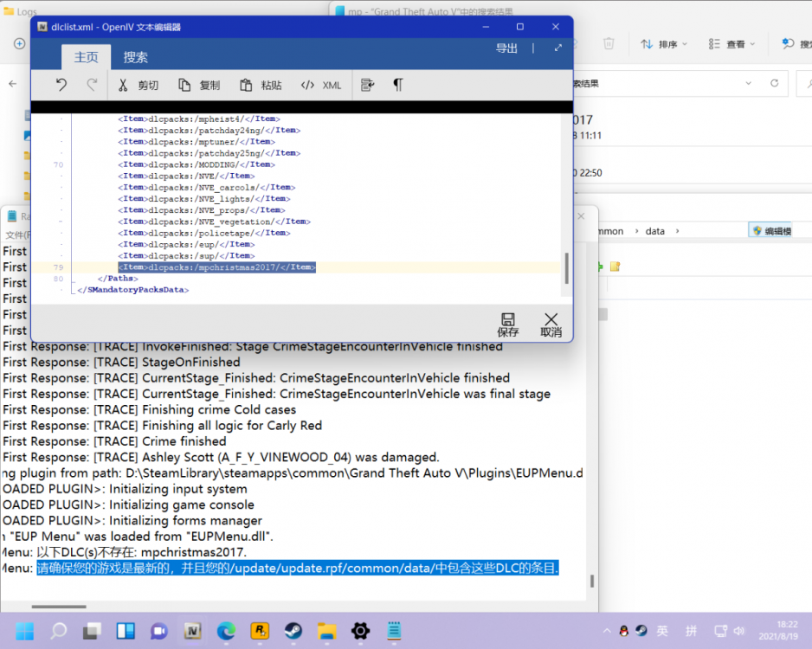
Task: Click the XML format button
Action: (320, 85)
